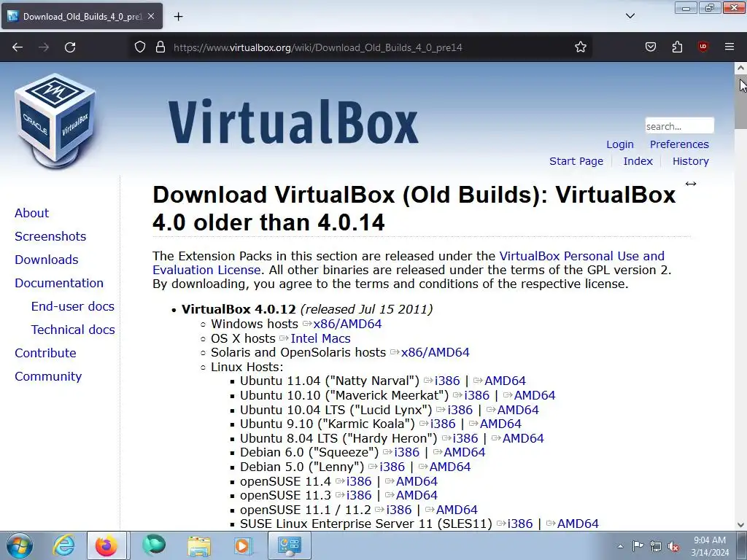Open Documentation in the sidebar
The height and width of the screenshot is (560, 747).
[58, 283]
